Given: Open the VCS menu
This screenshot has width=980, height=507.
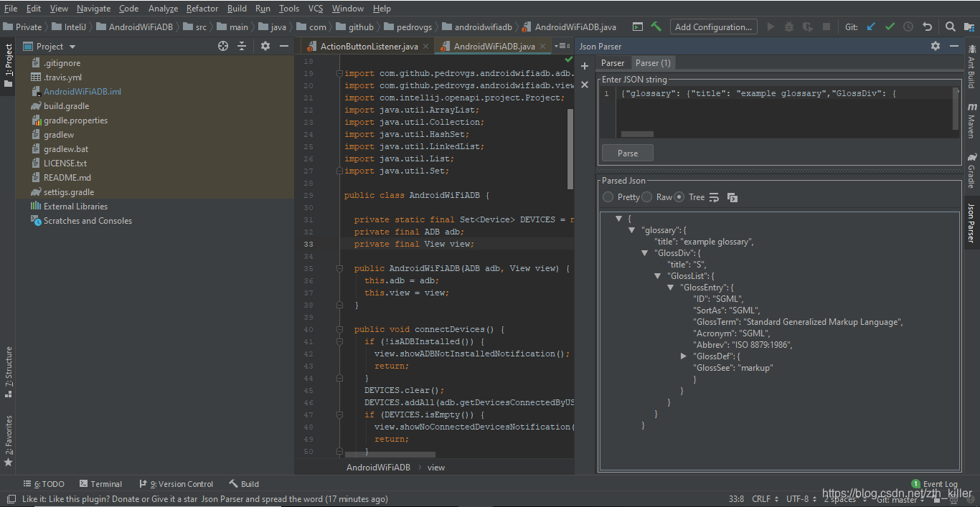Looking at the screenshot, I should (x=316, y=9).
